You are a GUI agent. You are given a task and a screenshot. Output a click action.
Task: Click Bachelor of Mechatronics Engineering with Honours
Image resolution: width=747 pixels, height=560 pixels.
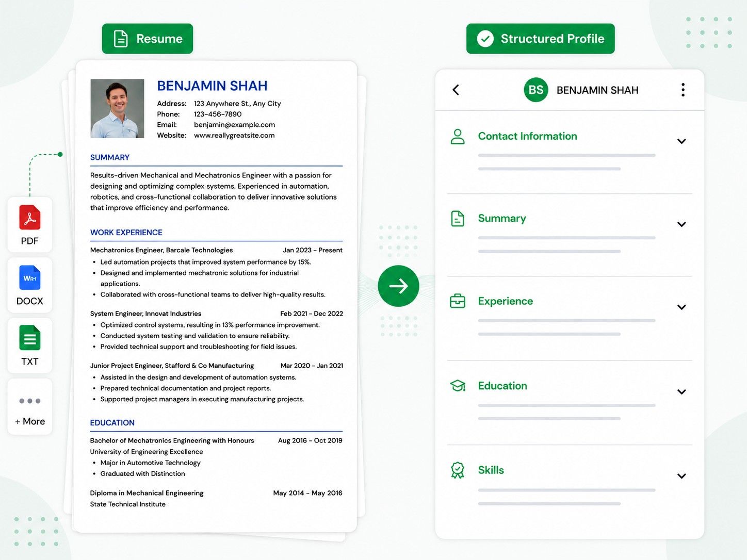(x=172, y=440)
